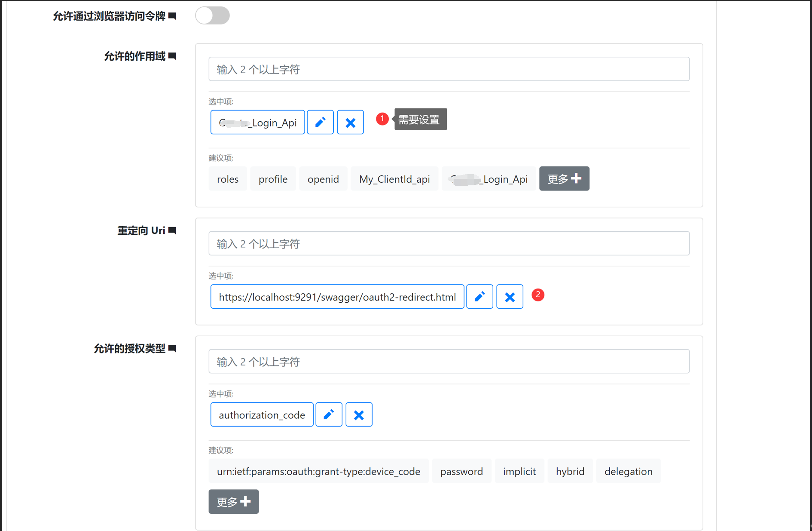Expand more grant types with 更多 button
The image size is (812, 531).
233,502
